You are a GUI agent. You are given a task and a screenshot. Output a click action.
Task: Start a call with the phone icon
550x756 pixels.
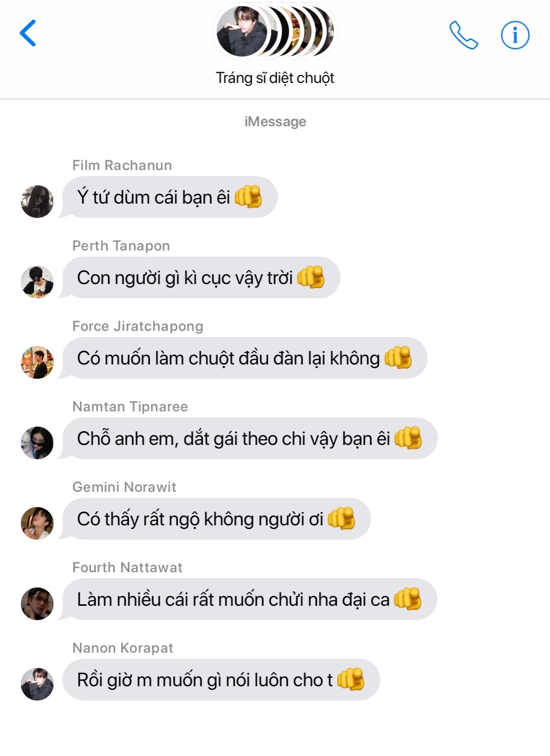pyautogui.click(x=463, y=35)
